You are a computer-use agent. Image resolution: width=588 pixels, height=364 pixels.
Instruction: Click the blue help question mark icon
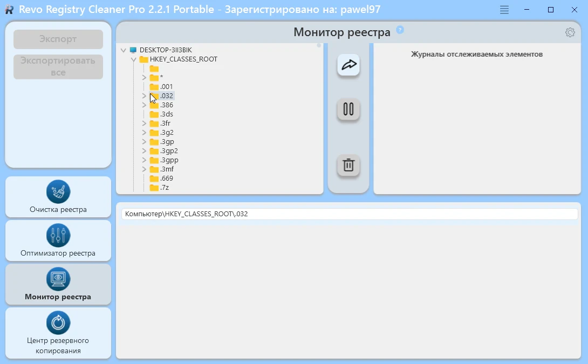(400, 30)
